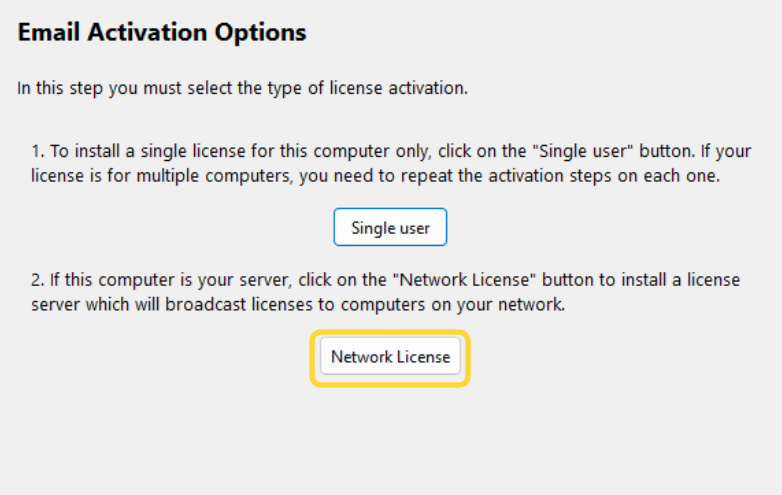
Task: Click the "Email Activation Options" heading
Action: click(x=162, y=33)
